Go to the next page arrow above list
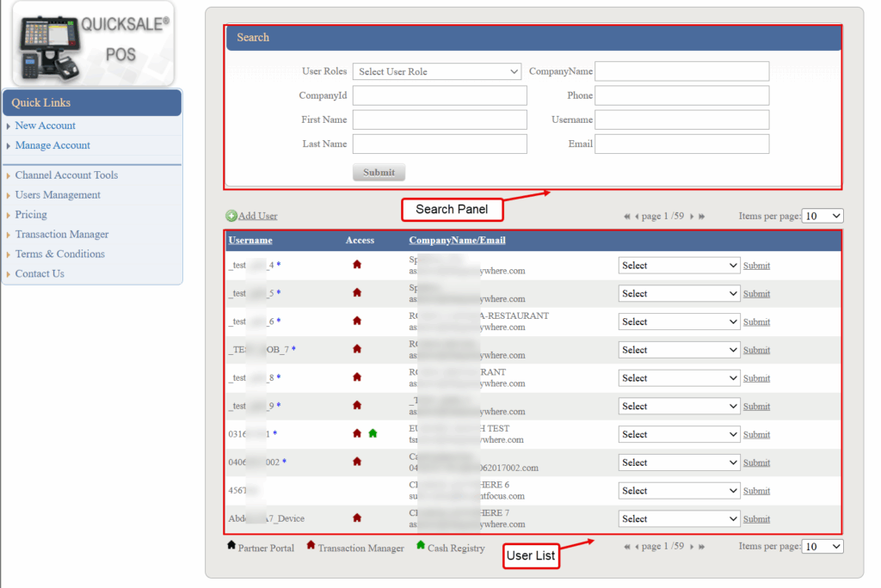The height and width of the screenshot is (588, 881). [x=691, y=217]
